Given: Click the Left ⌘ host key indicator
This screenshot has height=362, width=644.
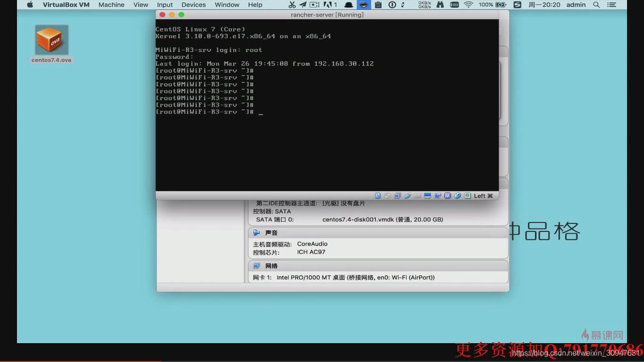Looking at the screenshot, I should (483, 196).
